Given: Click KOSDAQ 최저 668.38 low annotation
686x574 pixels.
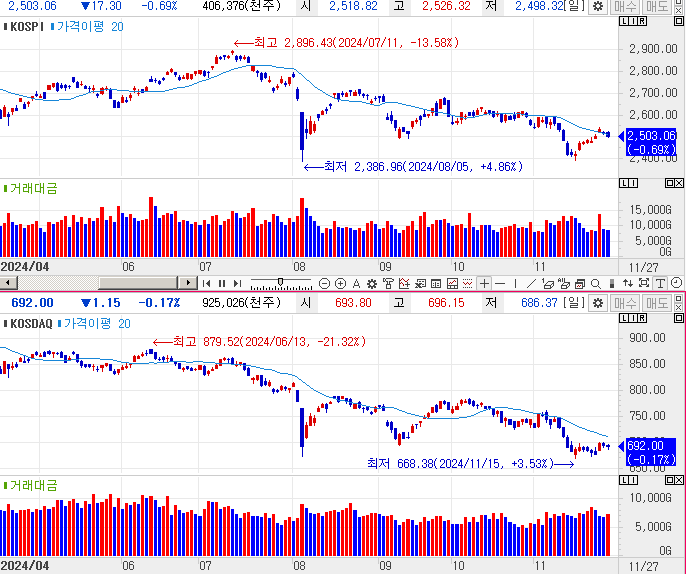Looking at the screenshot, I should tap(471, 463).
